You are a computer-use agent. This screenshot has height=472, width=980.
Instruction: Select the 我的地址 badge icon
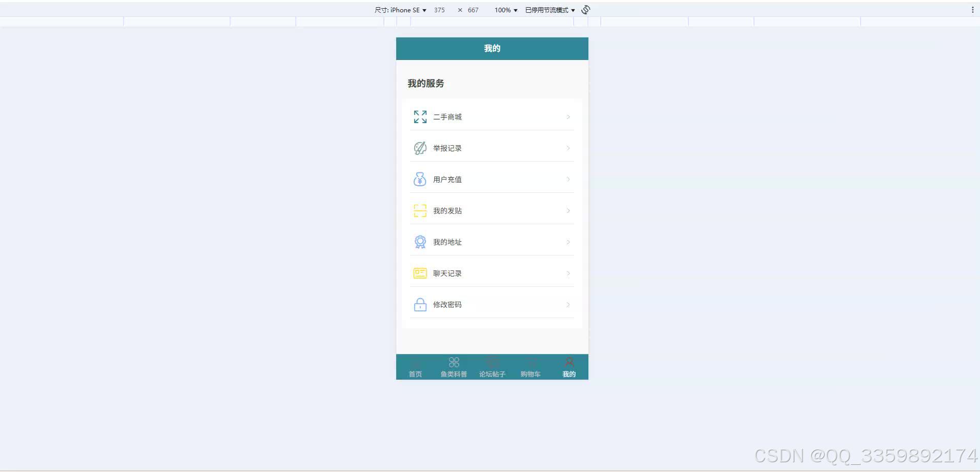pos(420,242)
